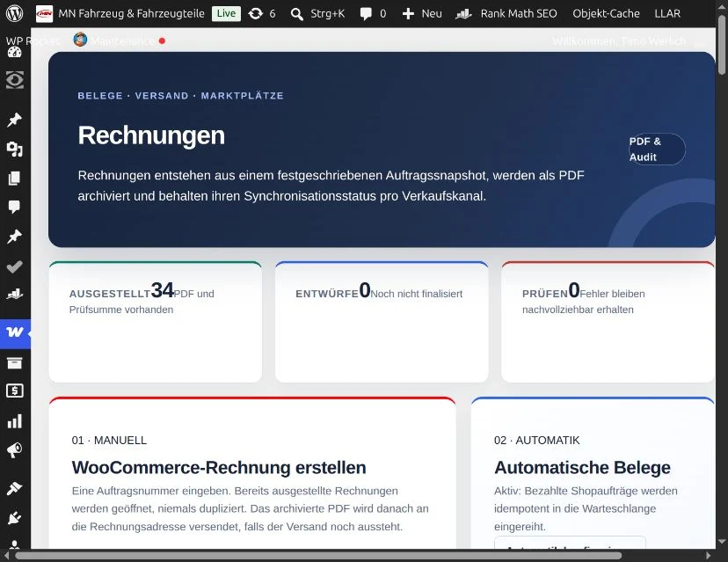The height and width of the screenshot is (562, 728).
Task: Click the BELEGE · VERSAND · MARKTPLÄTZE eyebrow text
Action: (180, 96)
